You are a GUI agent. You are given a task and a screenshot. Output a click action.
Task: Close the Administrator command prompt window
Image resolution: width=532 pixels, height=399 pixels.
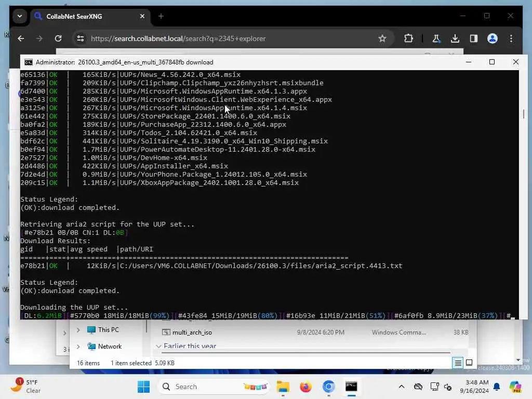[516, 62]
